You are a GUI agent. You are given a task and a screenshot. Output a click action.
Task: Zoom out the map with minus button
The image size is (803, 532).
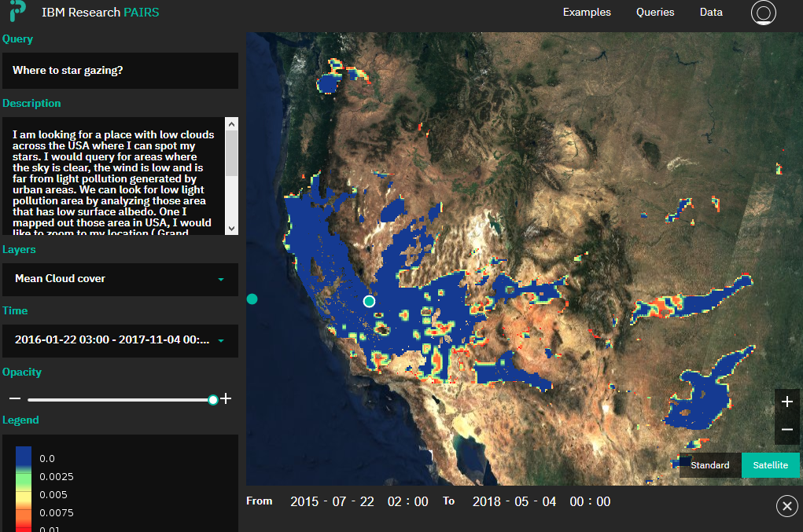point(787,430)
